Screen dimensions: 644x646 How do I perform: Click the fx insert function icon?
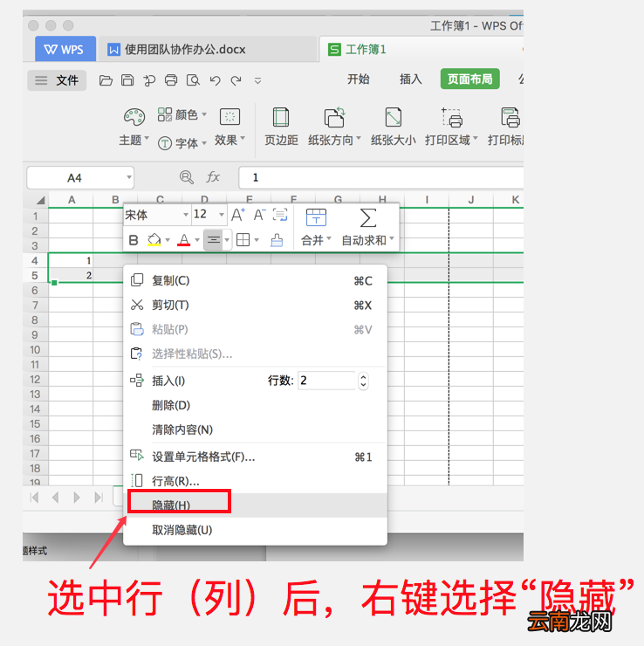(x=213, y=177)
